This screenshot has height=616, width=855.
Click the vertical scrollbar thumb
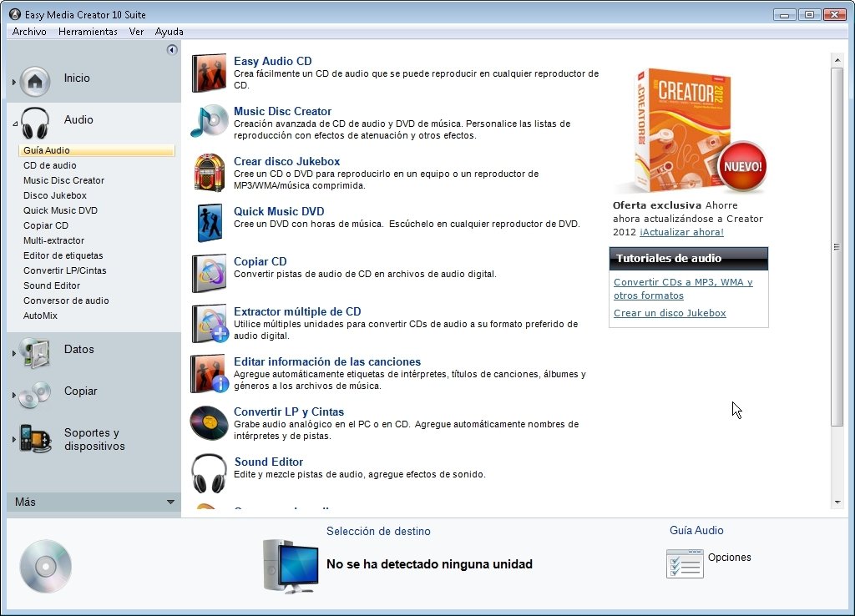(x=837, y=246)
